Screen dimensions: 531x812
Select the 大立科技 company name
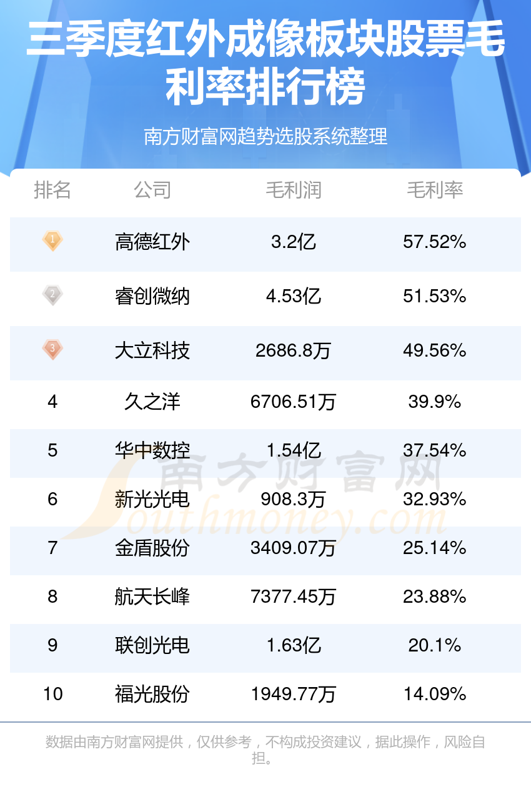tap(152, 350)
